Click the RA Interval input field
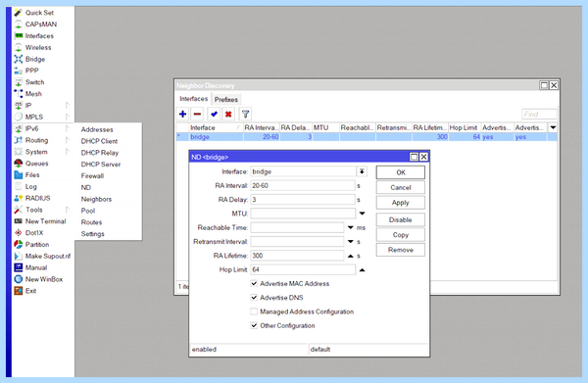 [x=303, y=185]
